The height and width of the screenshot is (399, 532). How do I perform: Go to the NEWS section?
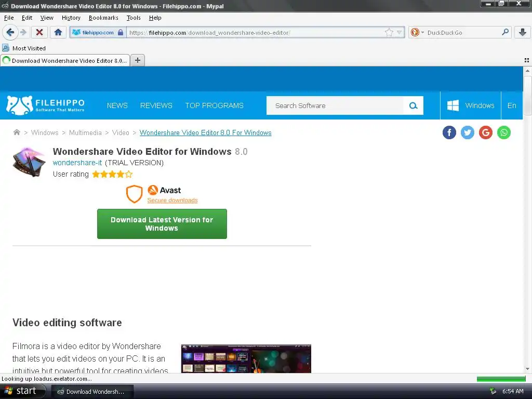[x=117, y=105]
